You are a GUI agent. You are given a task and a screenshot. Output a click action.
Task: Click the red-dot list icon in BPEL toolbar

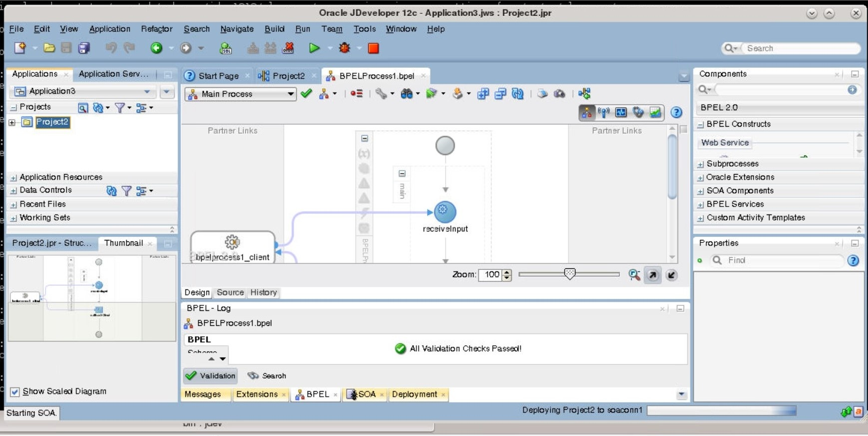point(357,93)
